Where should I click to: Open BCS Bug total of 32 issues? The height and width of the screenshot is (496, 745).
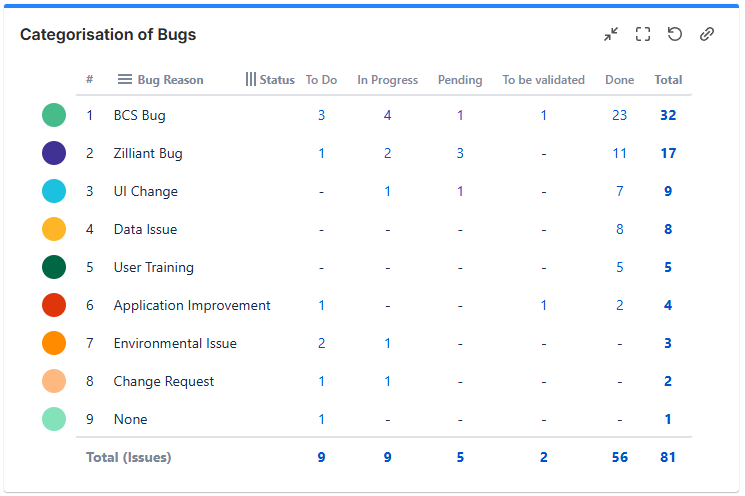(668, 115)
